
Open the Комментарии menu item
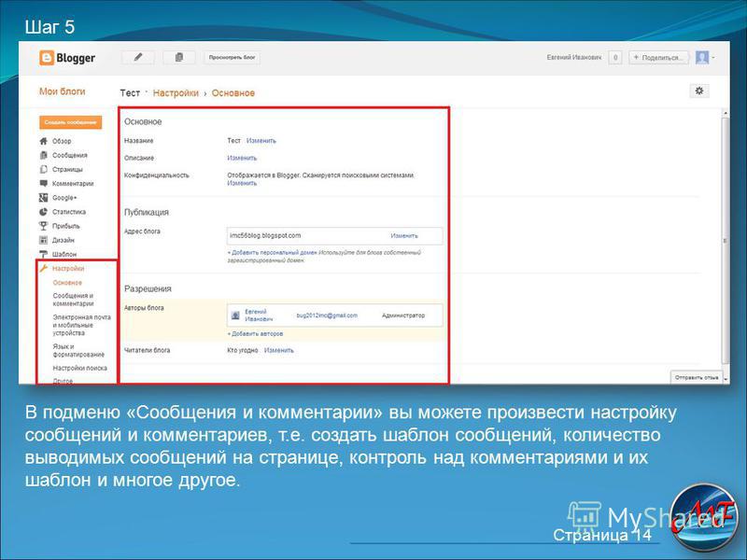pos(73,183)
